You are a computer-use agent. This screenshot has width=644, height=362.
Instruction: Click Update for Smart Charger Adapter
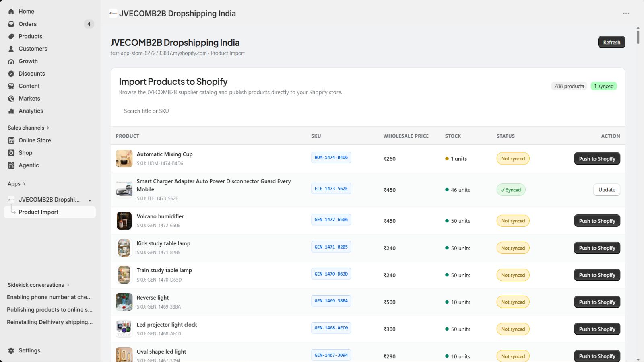pyautogui.click(x=607, y=190)
